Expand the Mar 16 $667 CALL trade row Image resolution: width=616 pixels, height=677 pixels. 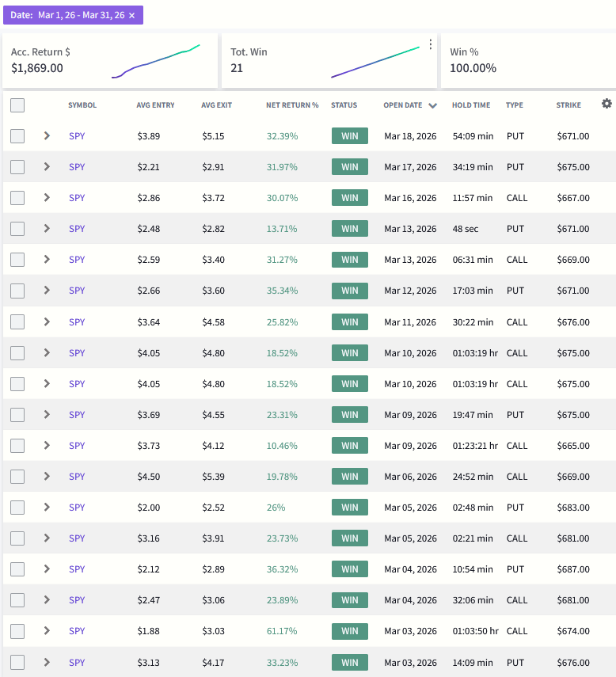47,197
